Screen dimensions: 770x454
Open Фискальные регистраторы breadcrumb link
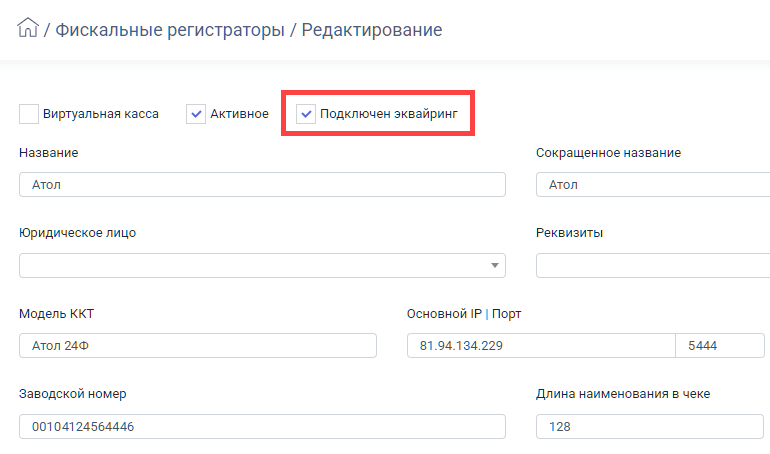170,30
